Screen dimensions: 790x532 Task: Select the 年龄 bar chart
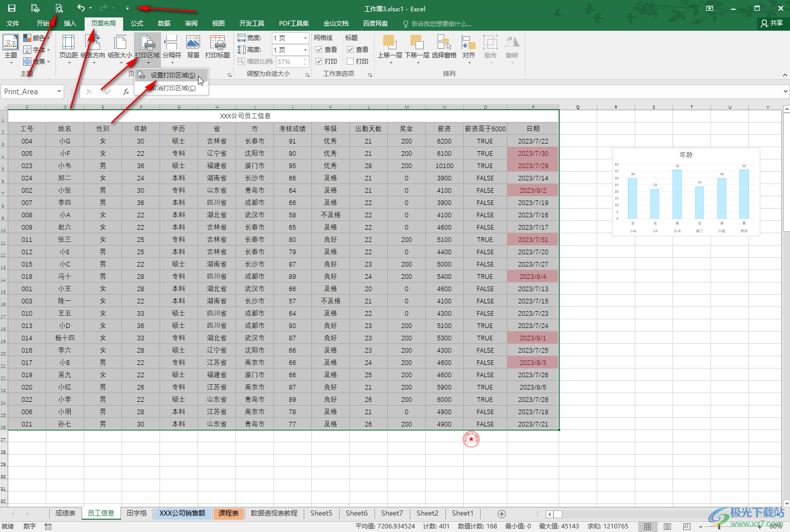pos(686,192)
